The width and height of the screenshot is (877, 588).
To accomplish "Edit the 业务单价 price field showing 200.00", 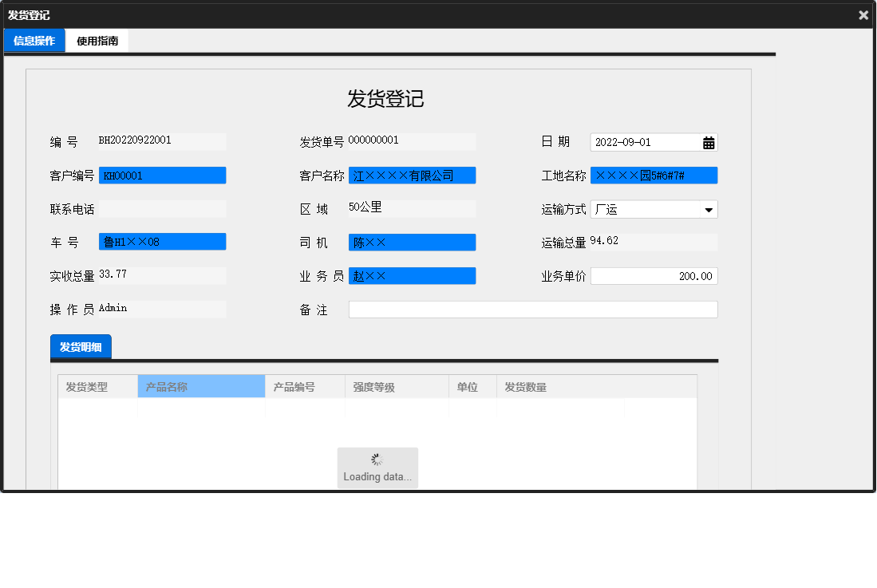I will (x=654, y=275).
